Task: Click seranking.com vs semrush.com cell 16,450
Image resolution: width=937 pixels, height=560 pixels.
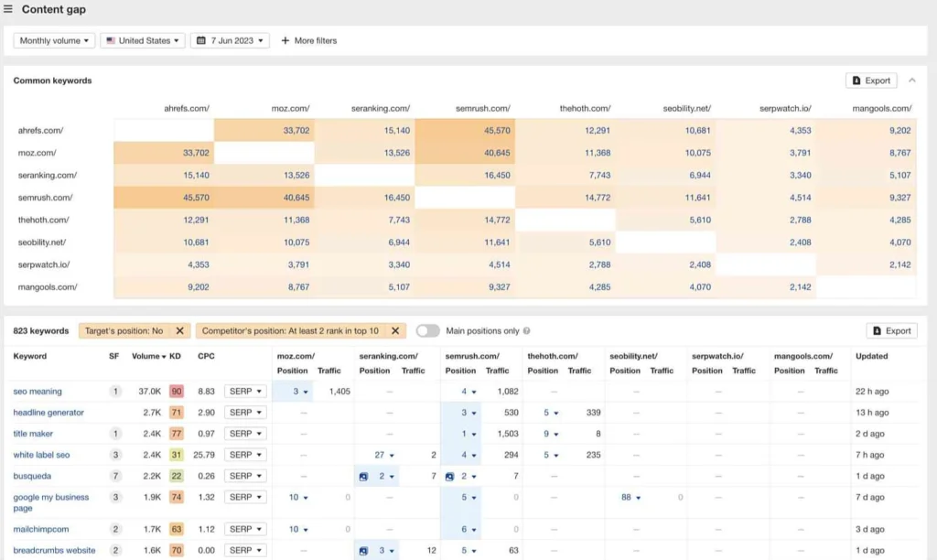Action: click(465, 175)
